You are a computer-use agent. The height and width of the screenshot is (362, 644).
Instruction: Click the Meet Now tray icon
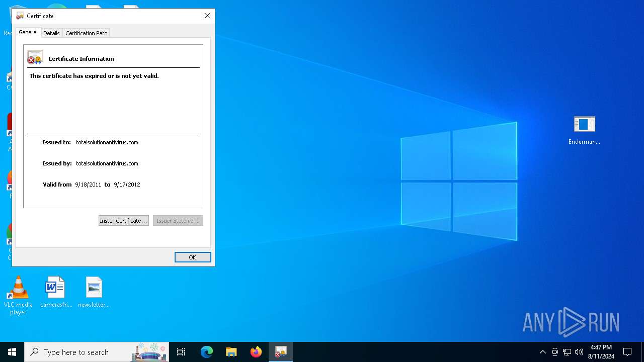(555, 352)
